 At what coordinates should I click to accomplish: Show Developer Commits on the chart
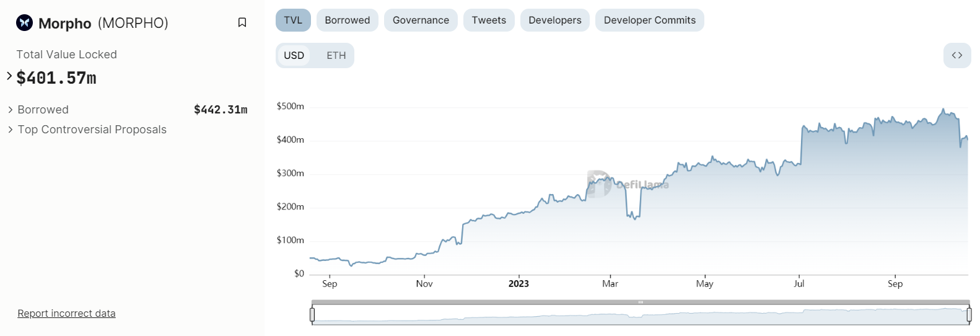650,20
